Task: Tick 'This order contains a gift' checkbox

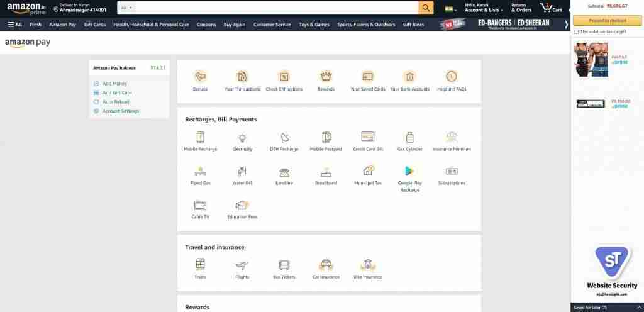Action: click(x=576, y=31)
